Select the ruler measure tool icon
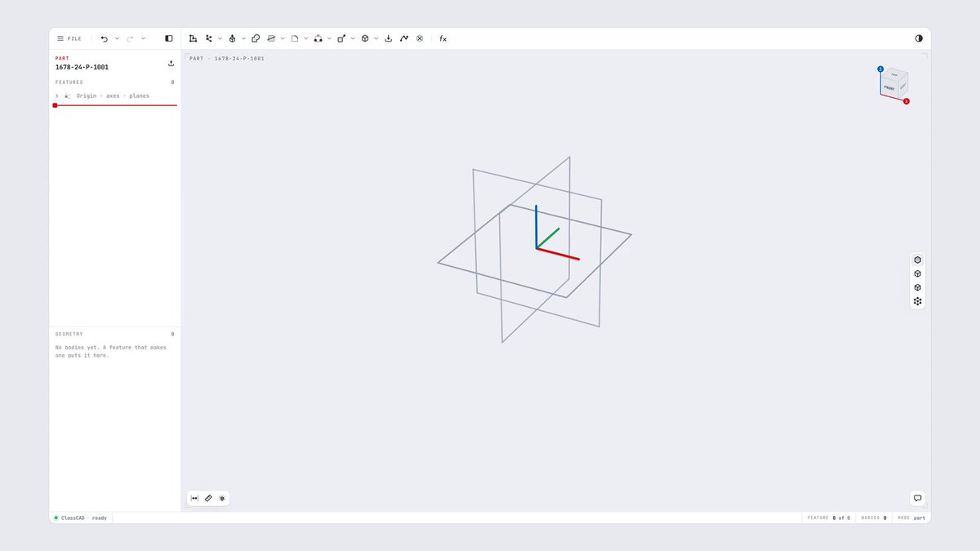Viewport: 980px width, 551px height. click(208, 498)
